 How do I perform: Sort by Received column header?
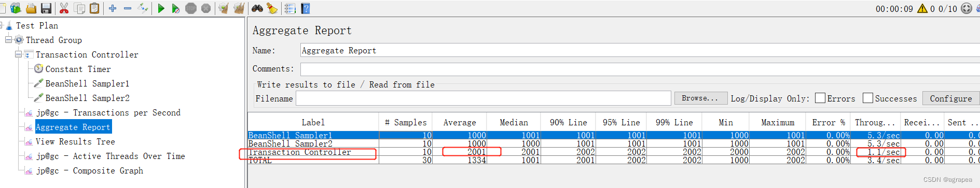(922, 122)
